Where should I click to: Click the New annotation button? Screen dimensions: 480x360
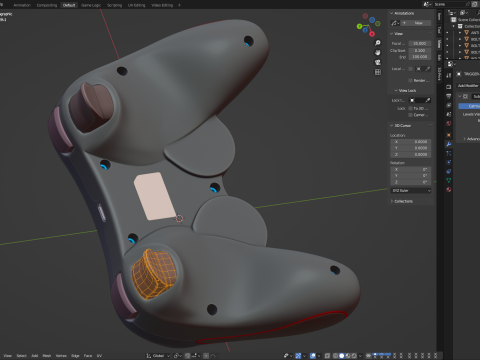[x=416, y=23]
